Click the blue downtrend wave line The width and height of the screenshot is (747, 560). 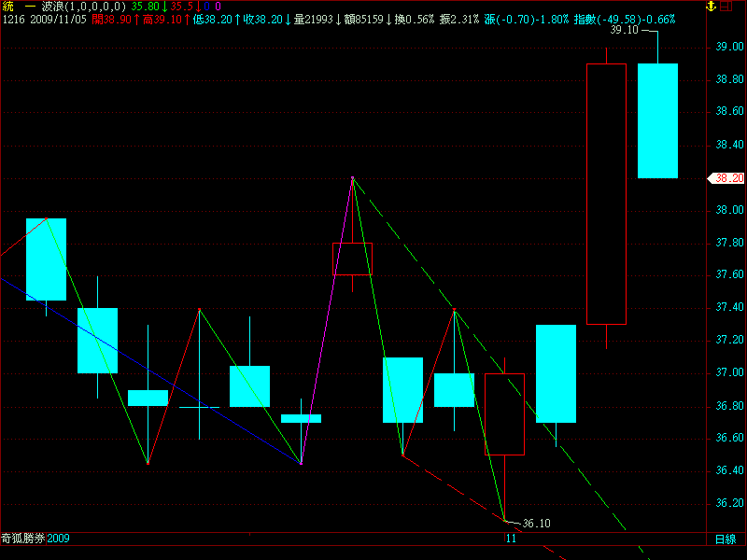tap(150, 371)
